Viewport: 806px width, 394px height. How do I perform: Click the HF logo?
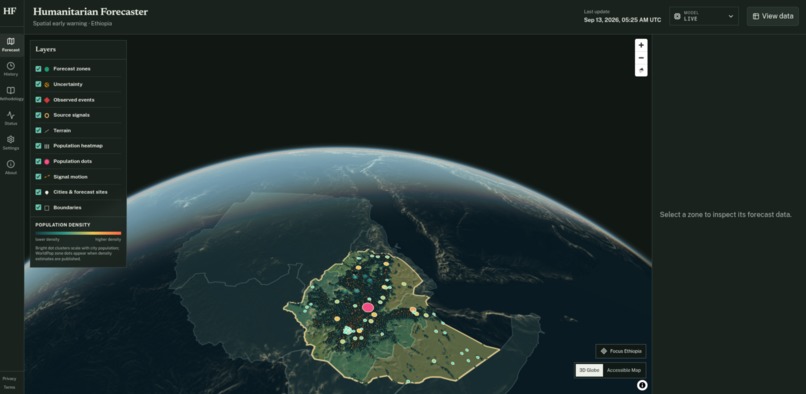click(x=10, y=12)
